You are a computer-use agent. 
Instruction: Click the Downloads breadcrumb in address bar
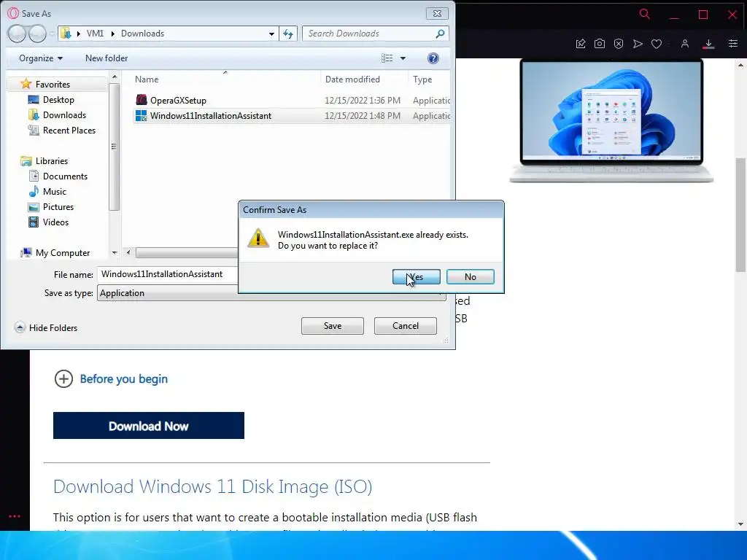[142, 34]
